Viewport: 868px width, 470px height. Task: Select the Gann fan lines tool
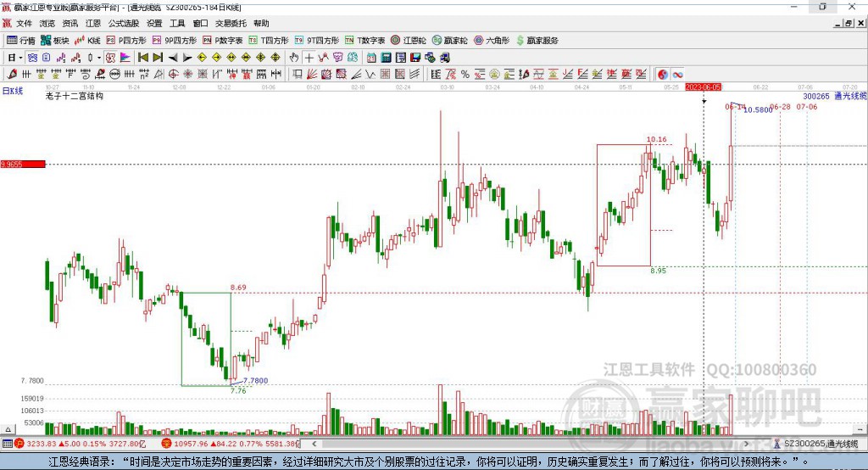pos(312,75)
